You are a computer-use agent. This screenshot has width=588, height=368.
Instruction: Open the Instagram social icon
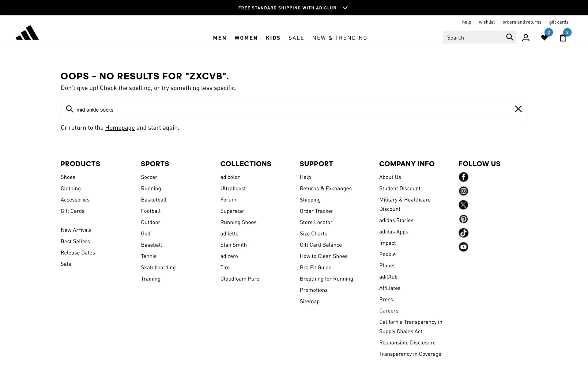[463, 191]
